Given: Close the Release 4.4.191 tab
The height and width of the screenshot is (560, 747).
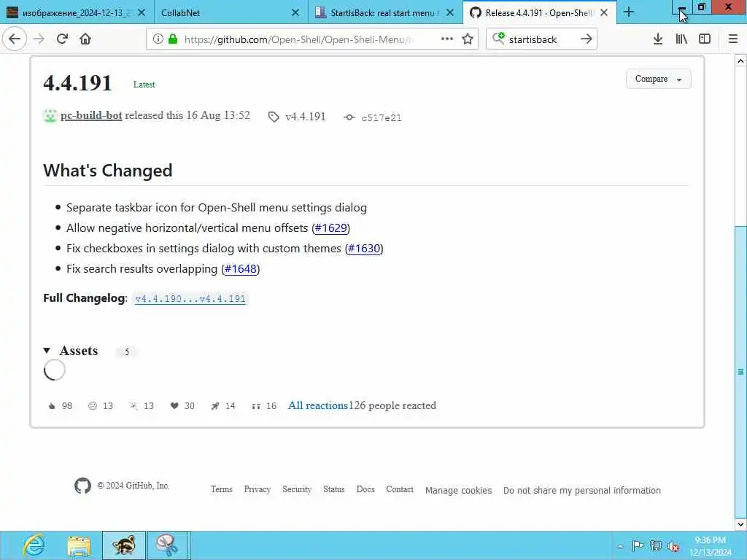Looking at the screenshot, I should (x=604, y=13).
